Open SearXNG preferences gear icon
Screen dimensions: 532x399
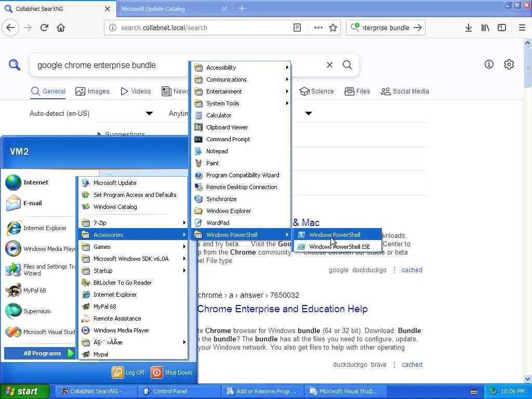click(x=509, y=64)
